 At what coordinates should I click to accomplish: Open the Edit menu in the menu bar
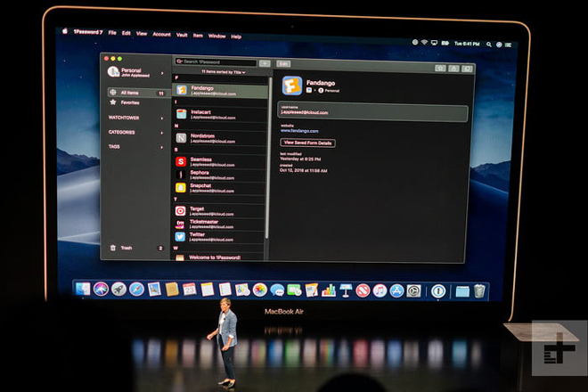(127, 33)
